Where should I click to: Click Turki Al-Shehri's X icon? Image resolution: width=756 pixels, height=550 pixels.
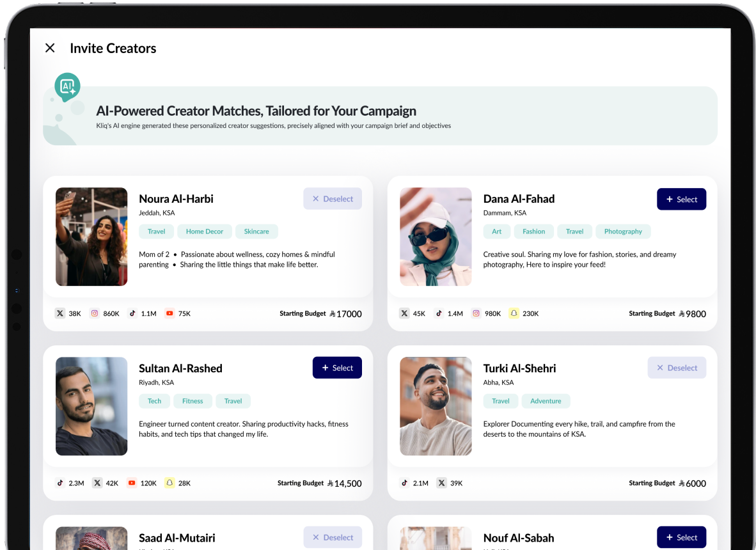click(441, 483)
